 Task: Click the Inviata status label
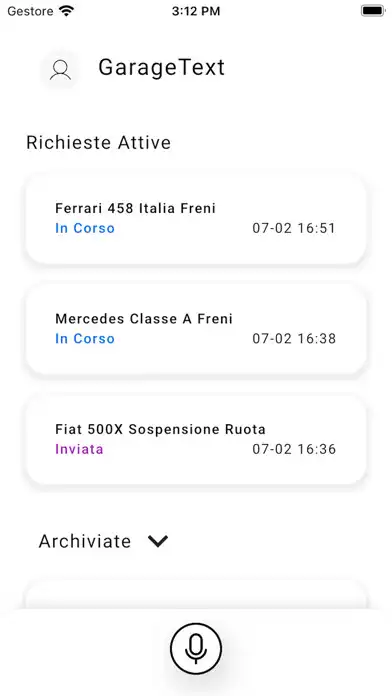[79, 449]
